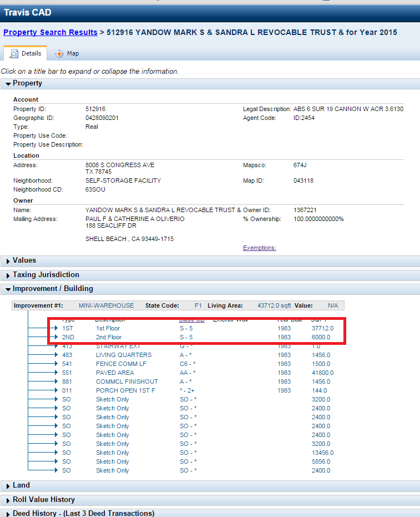This screenshot has height=517, width=420.
Task: Click the arrow beside the 2ND floor row
Action: coord(55,337)
